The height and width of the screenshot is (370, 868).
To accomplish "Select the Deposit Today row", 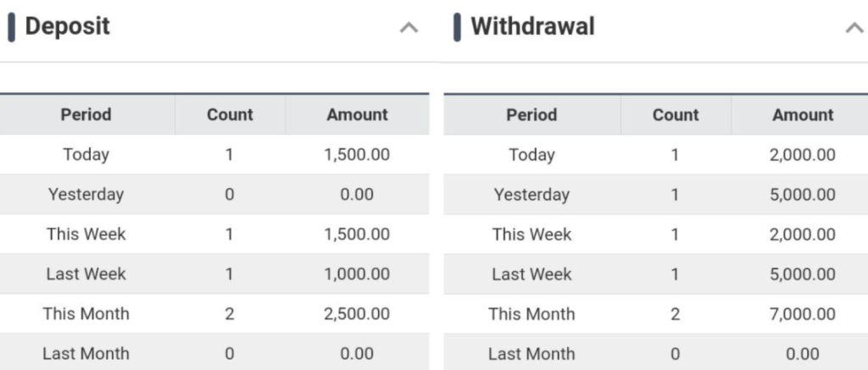I will tap(86, 155).
